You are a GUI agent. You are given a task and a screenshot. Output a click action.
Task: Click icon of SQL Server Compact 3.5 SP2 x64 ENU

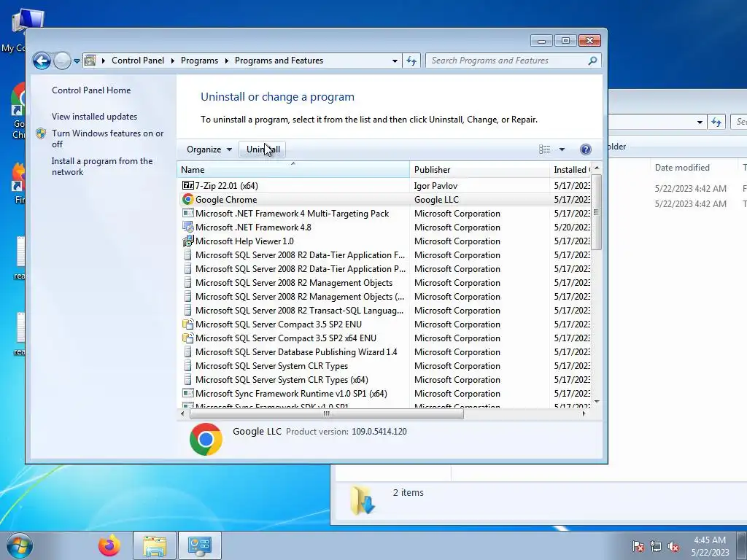pyautogui.click(x=187, y=338)
